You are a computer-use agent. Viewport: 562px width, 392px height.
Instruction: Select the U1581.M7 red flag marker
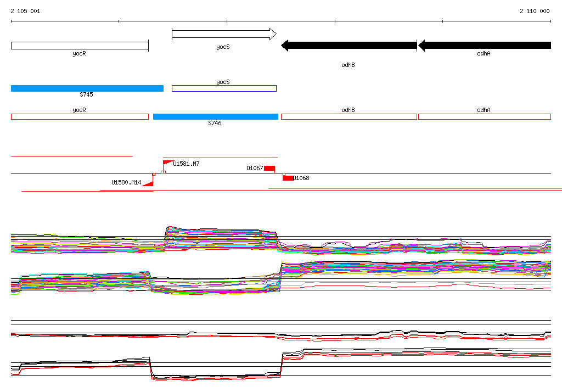(168, 164)
